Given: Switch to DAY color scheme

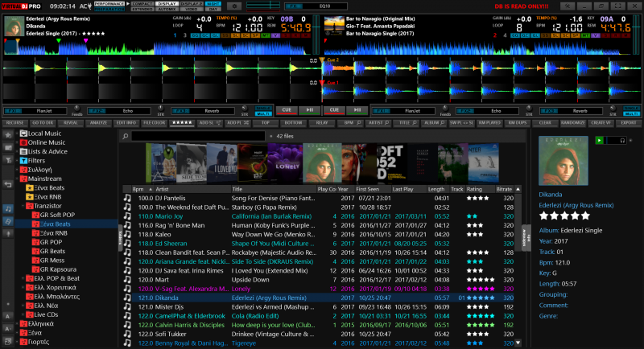Looking at the screenshot, I should (x=213, y=9).
